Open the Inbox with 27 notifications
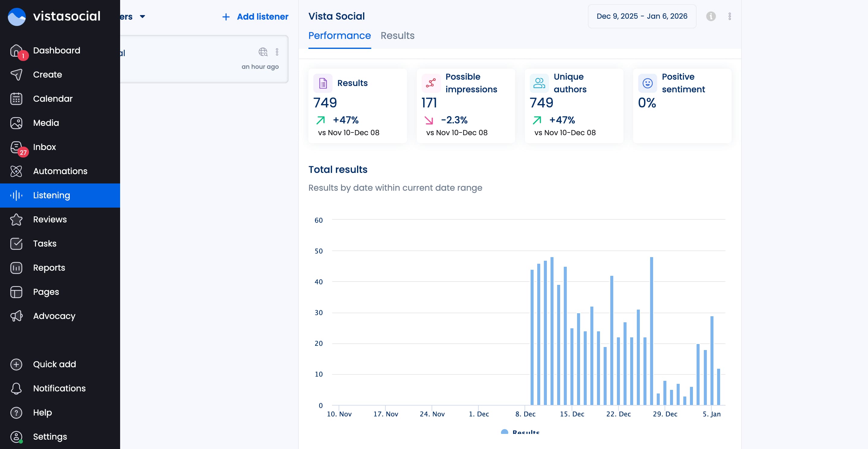This screenshot has height=449, width=868. coord(44,147)
